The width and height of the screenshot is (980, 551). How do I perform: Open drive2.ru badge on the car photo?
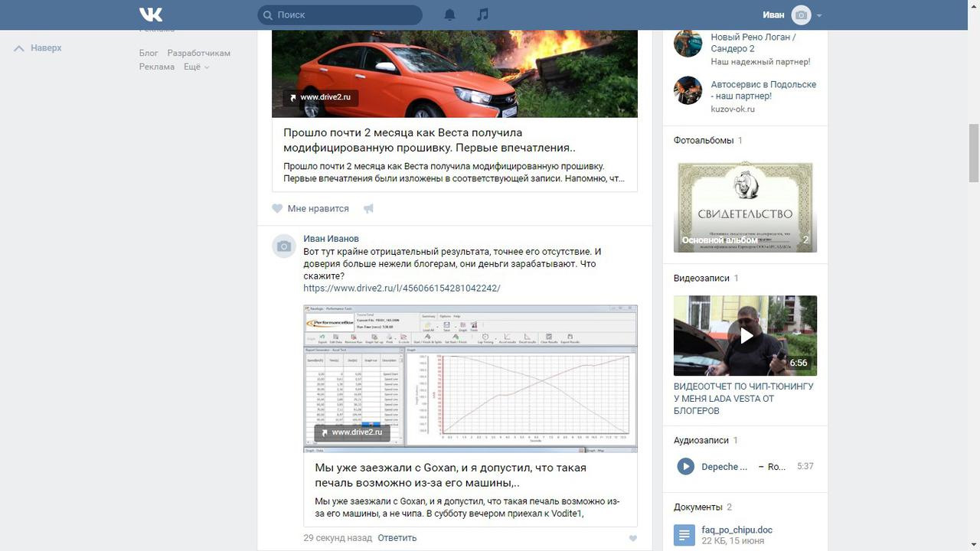point(321,97)
